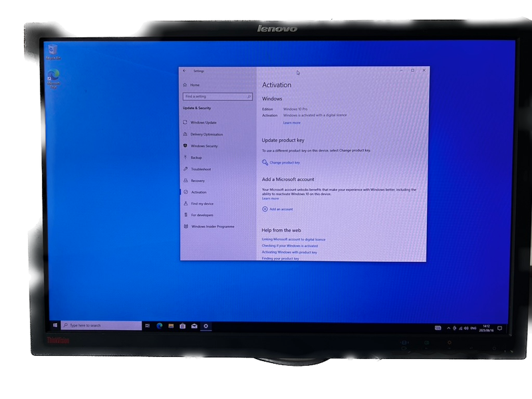Open the Recovery section
532x399 pixels.
click(194, 180)
